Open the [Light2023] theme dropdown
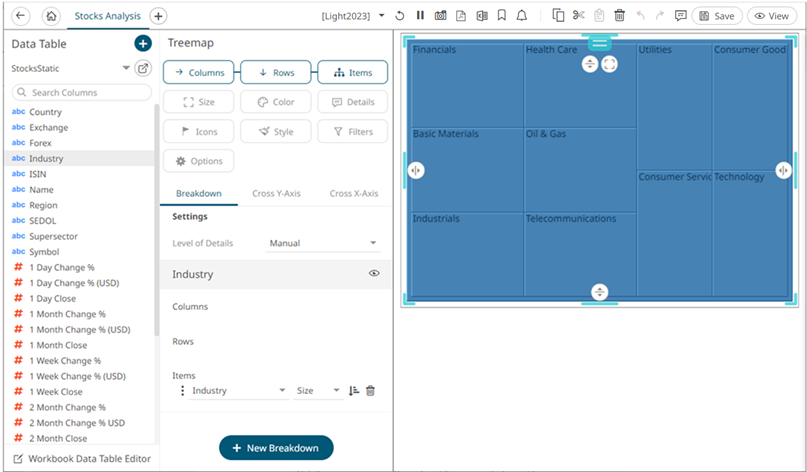The width and height of the screenshot is (807, 472). 353,16
